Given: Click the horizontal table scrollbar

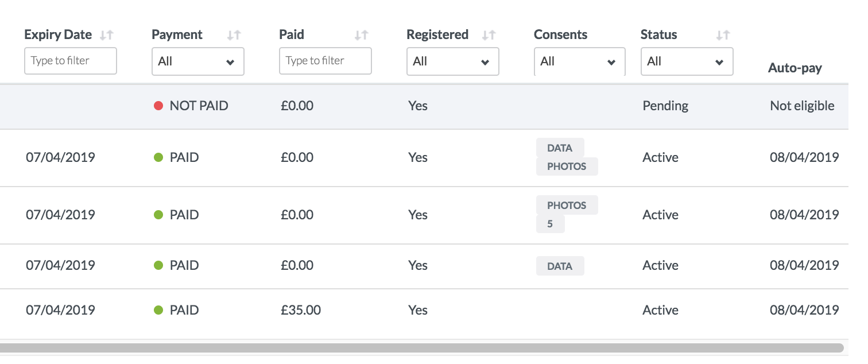Looking at the screenshot, I should (x=422, y=348).
